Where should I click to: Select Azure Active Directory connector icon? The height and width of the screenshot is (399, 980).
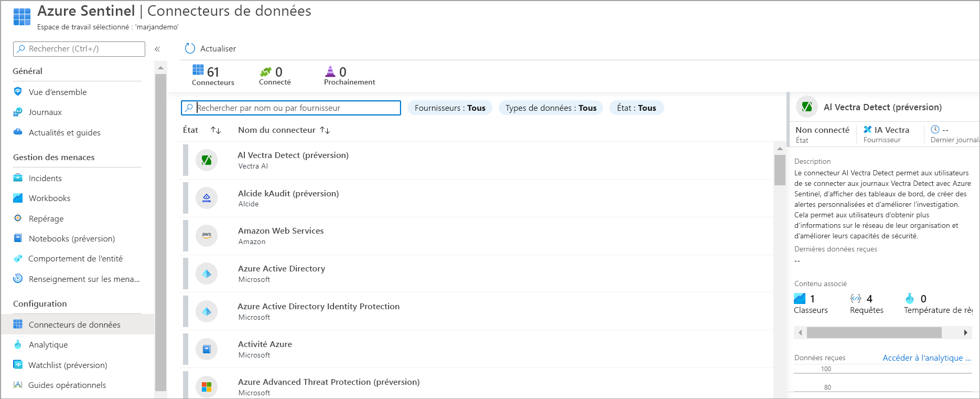click(x=207, y=274)
